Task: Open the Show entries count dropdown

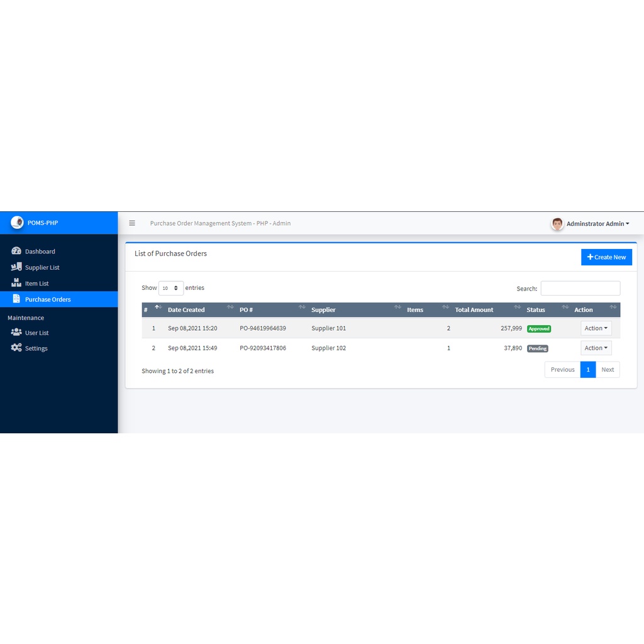Action: click(170, 288)
